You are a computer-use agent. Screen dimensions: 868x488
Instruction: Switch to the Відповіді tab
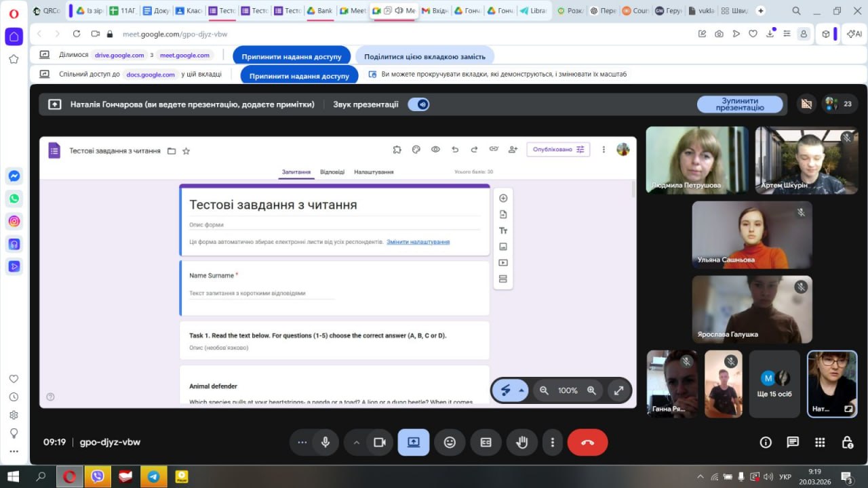tap(332, 172)
